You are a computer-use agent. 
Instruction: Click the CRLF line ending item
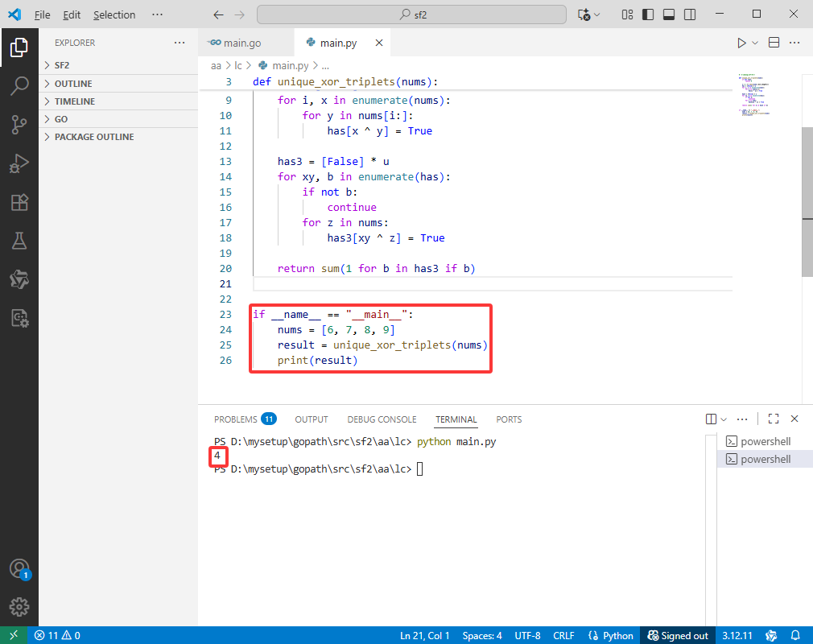tap(563, 635)
